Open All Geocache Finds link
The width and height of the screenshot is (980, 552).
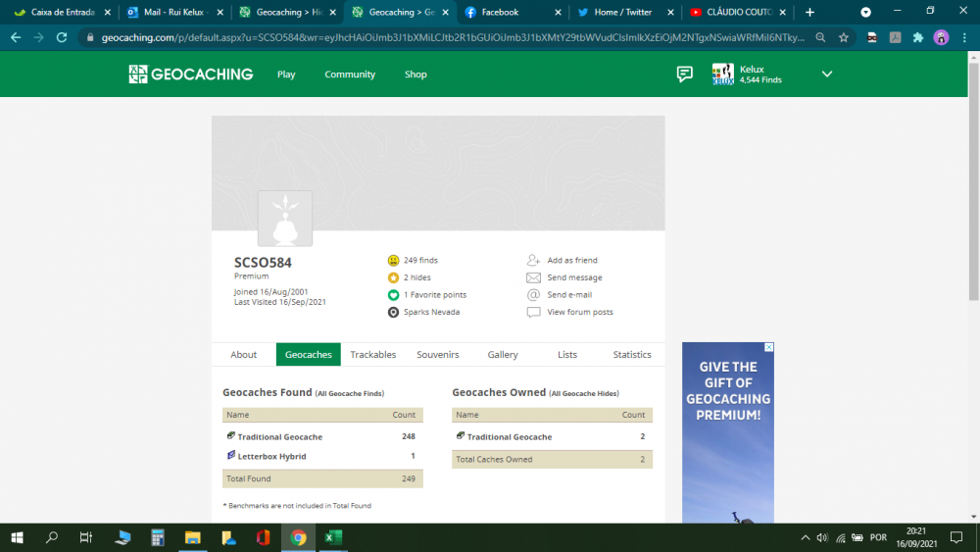(x=350, y=393)
